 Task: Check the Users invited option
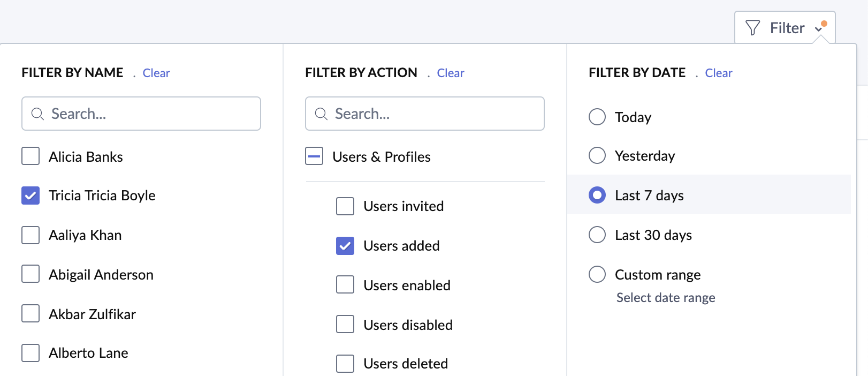point(345,206)
